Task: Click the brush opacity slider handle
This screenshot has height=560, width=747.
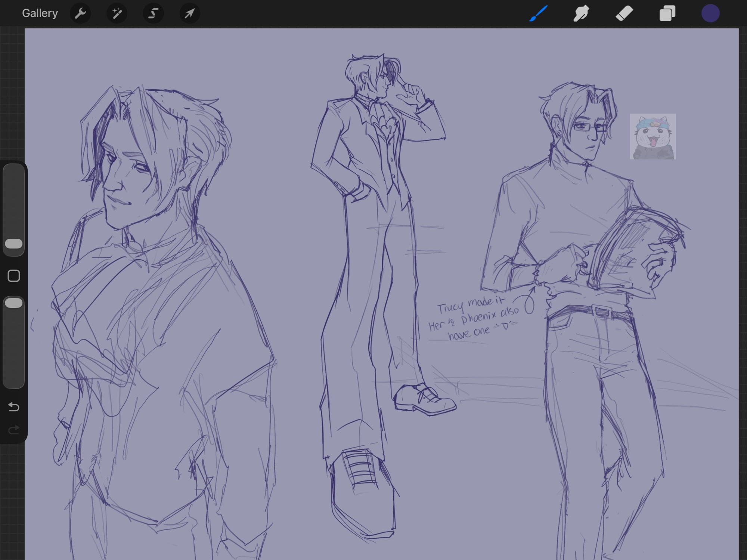Action: click(14, 303)
